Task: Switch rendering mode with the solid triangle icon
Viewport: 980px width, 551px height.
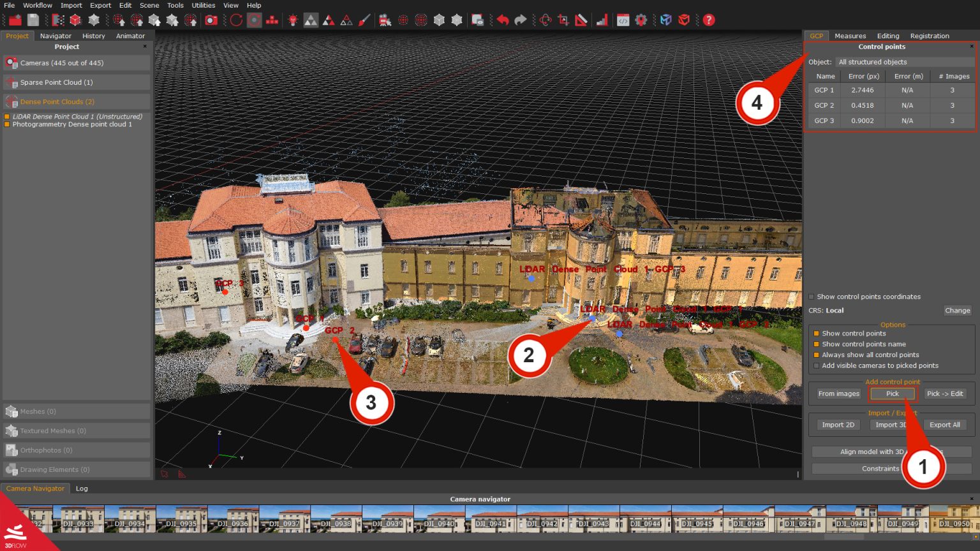Action: 311,20
